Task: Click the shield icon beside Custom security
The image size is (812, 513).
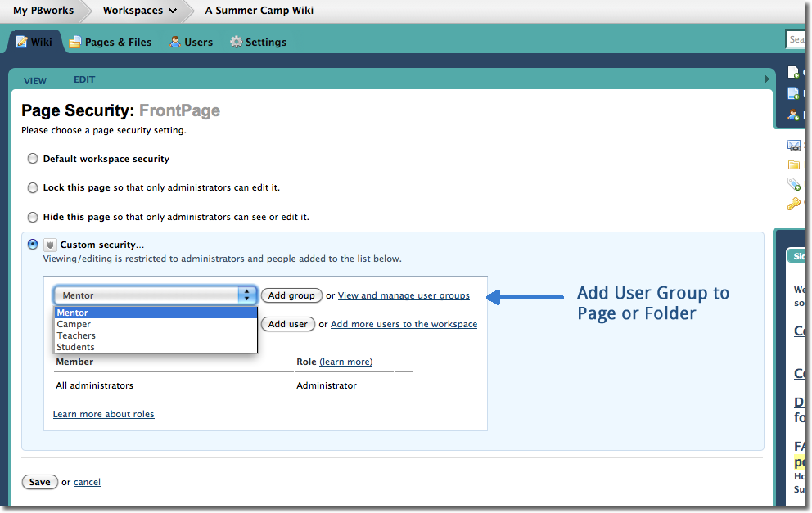Action: tap(50, 245)
